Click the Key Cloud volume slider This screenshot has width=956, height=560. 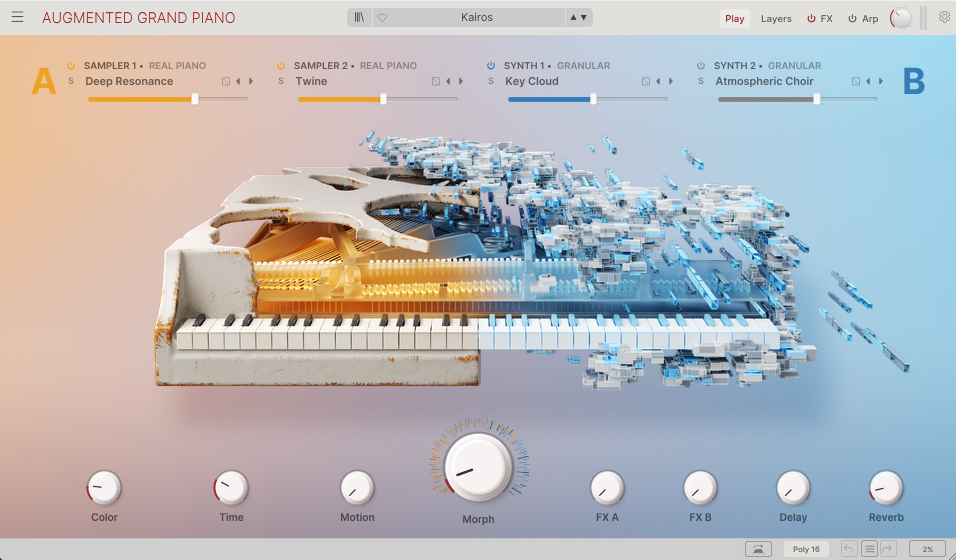(588, 99)
